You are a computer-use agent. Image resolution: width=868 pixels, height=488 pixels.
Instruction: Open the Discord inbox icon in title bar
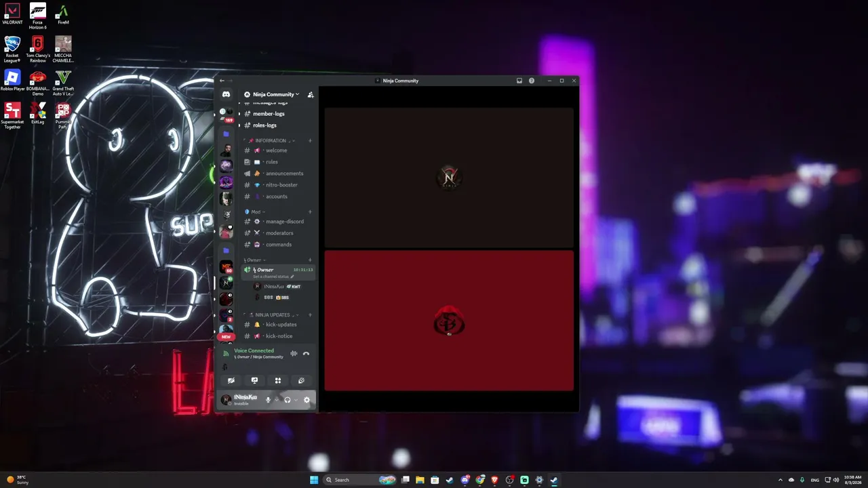[x=519, y=81]
